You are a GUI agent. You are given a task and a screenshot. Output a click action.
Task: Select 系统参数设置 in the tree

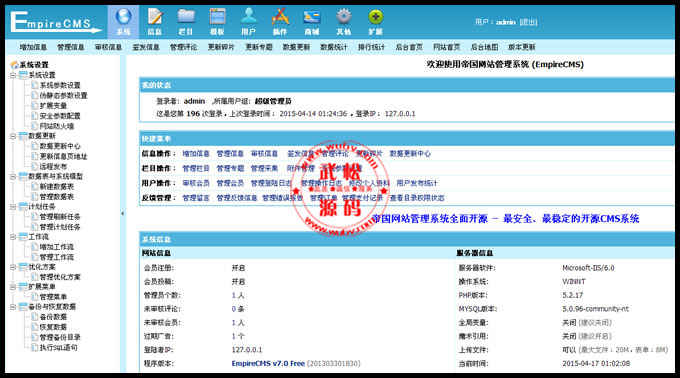[60, 85]
